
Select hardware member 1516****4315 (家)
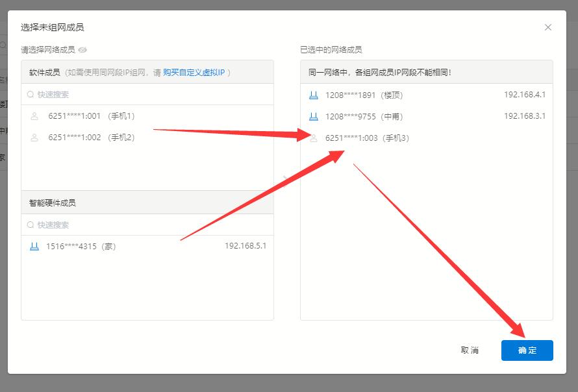click(147, 246)
